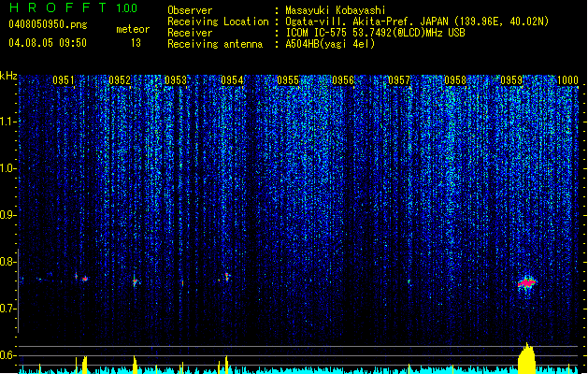Click the yellow power peak just after 0951
Viewport: 588px width, 374px height.
[85, 365]
